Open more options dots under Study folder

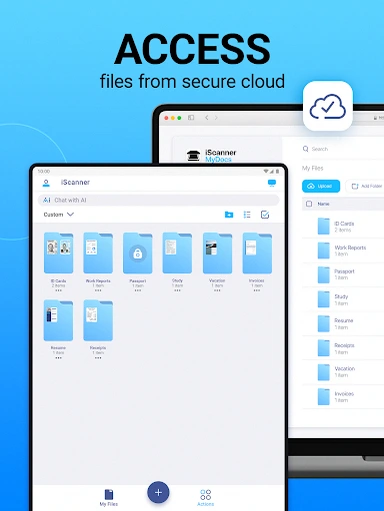coord(177,291)
